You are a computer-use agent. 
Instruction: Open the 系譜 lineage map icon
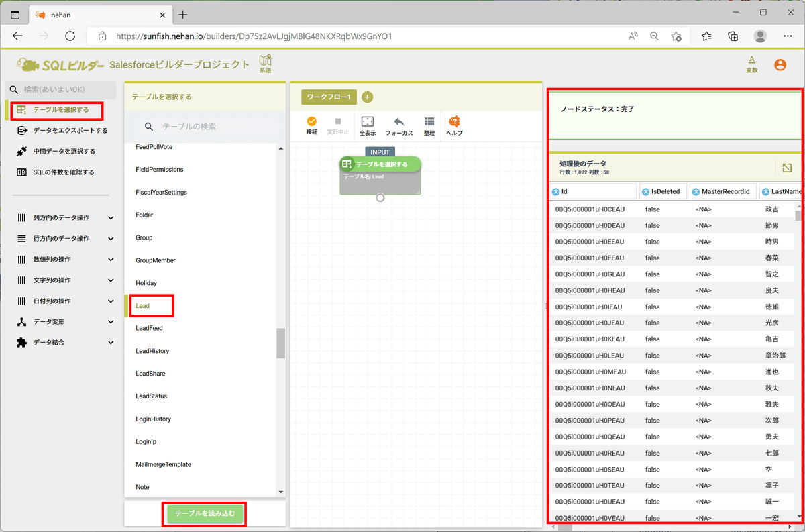tap(266, 62)
